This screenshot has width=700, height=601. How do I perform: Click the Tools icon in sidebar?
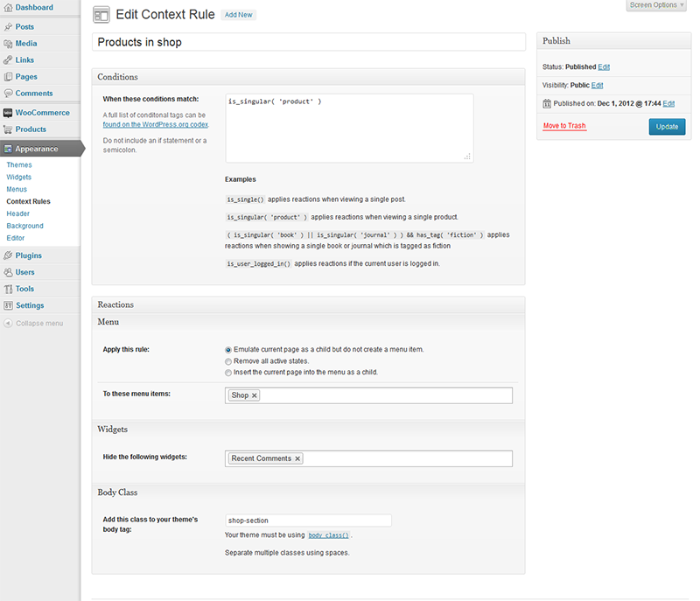click(x=8, y=290)
